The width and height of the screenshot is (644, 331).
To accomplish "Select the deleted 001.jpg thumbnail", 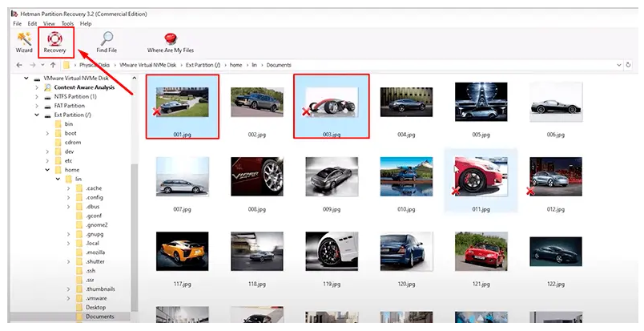I will (x=183, y=102).
